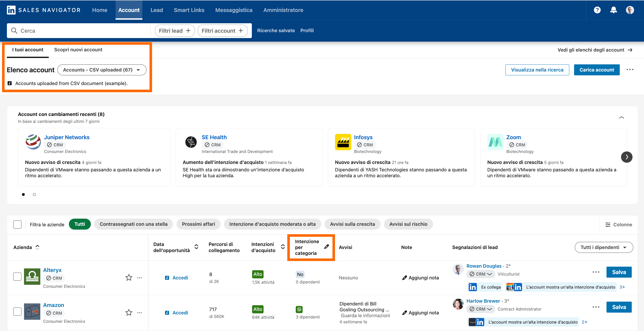Viewport: 644px width, 331px height.
Task: Switch to Scopri nuovi account tab
Action: coord(78,50)
